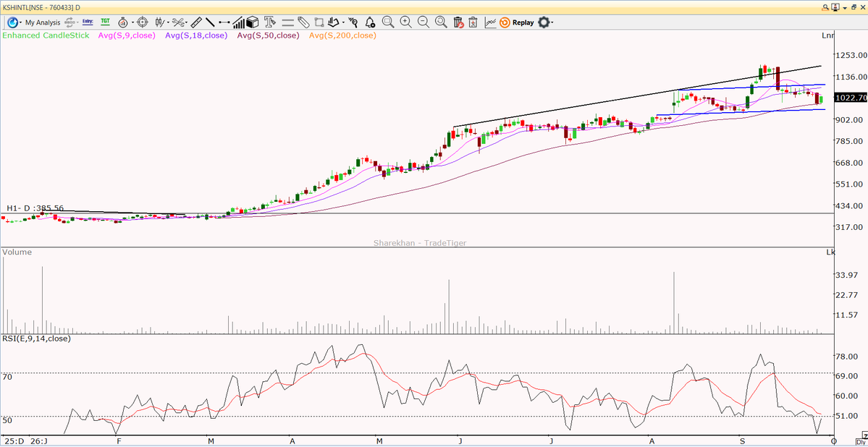868x447 pixels.
Task: Expand the chart type dropdown arrow
Action: point(168,22)
